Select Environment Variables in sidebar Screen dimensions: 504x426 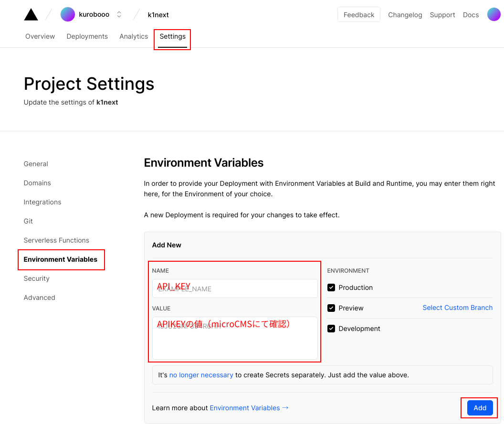point(61,259)
